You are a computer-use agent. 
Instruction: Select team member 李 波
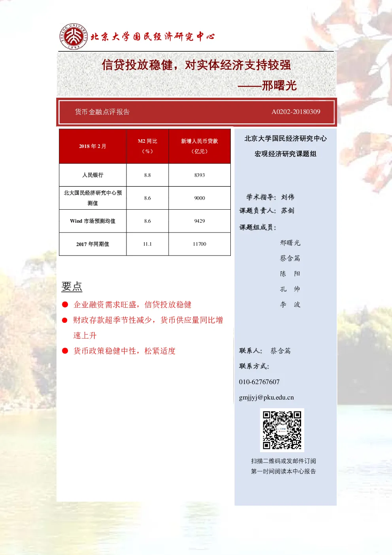pyautogui.click(x=290, y=305)
